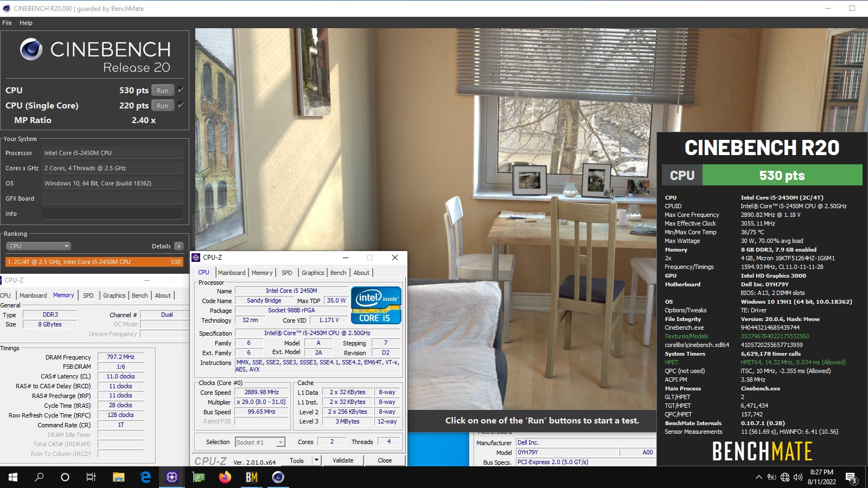The image size is (868, 488).
Task: Select Memory tab in the background CPU-Z window
Action: point(63,295)
